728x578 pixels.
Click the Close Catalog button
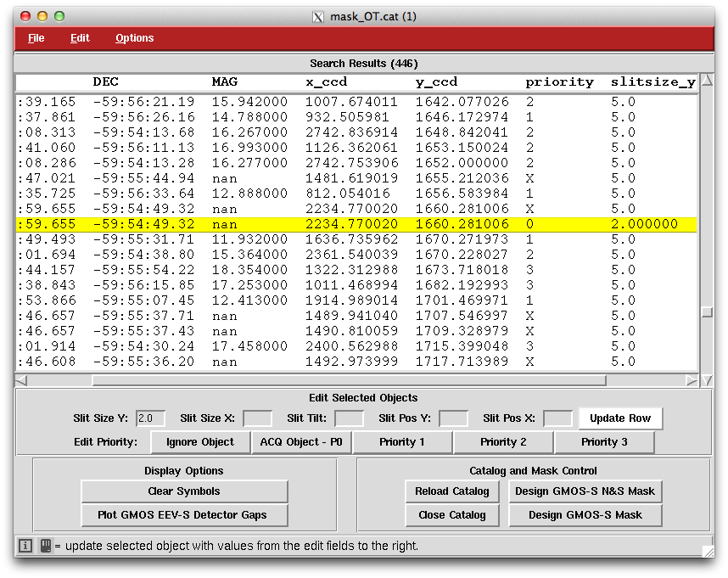click(x=452, y=515)
